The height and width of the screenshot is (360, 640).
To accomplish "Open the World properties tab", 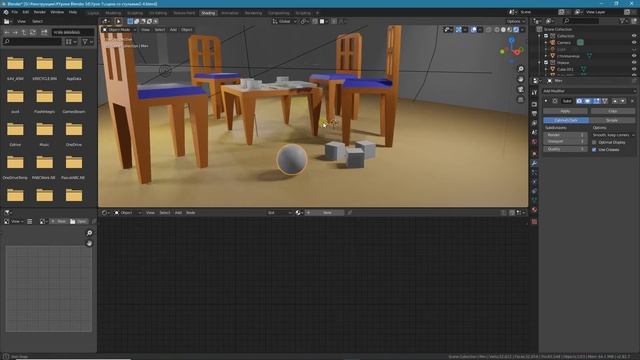I will (x=534, y=142).
